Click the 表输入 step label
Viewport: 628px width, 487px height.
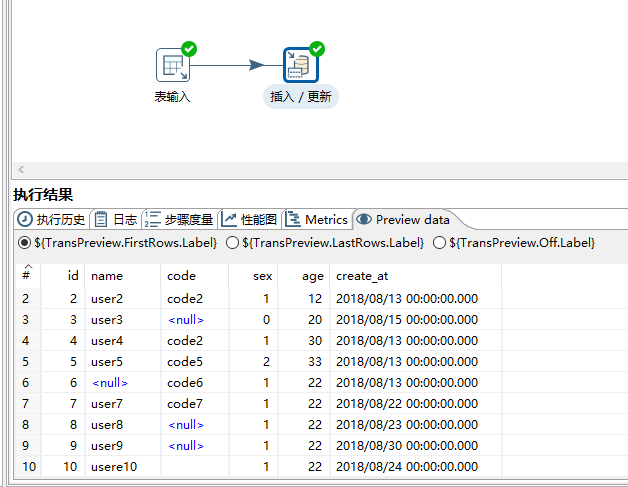pyautogui.click(x=172, y=97)
